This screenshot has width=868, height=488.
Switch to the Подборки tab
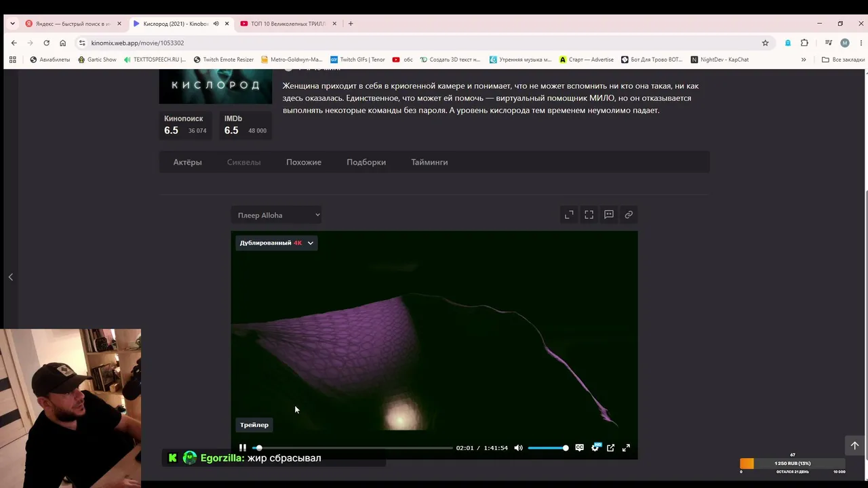pyautogui.click(x=366, y=162)
